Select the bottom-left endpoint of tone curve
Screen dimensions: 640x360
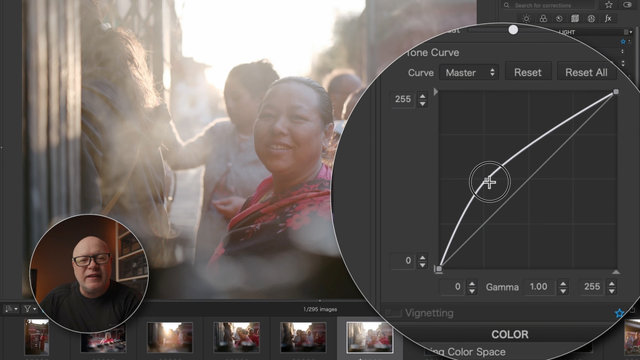pyautogui.click(x=438, y=269)
